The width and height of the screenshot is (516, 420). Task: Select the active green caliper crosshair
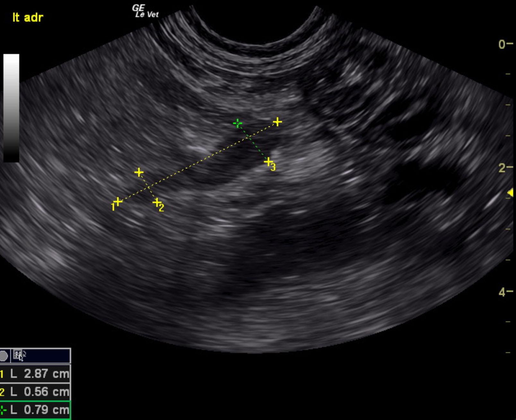pyautogui.click(x=237, y=123)
